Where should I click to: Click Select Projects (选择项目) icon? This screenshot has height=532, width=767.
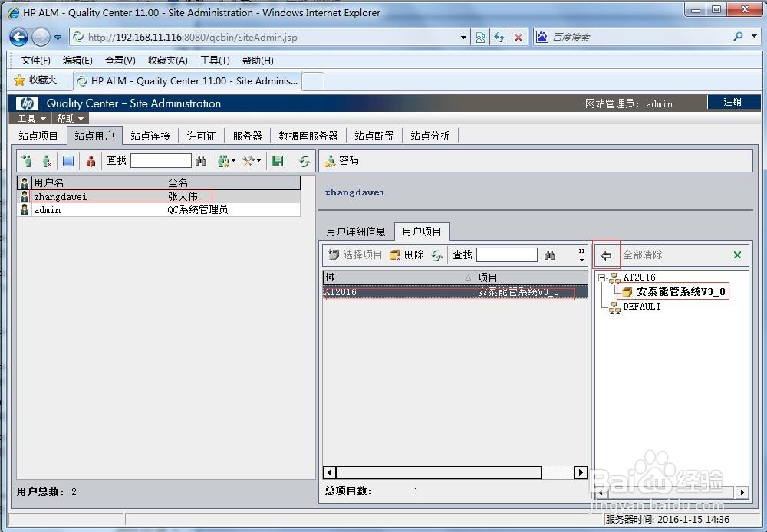click(333, 255)
